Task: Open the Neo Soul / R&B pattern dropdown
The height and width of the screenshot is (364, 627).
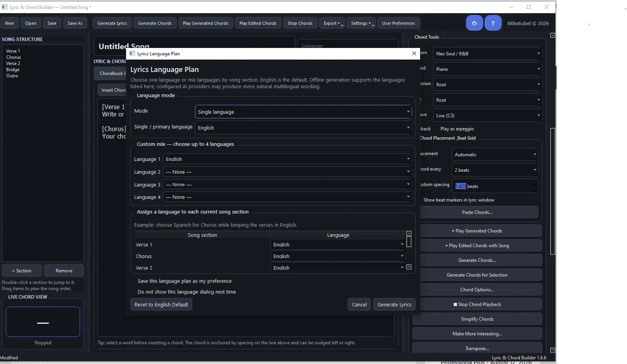Action: click(x=487, y=53)
